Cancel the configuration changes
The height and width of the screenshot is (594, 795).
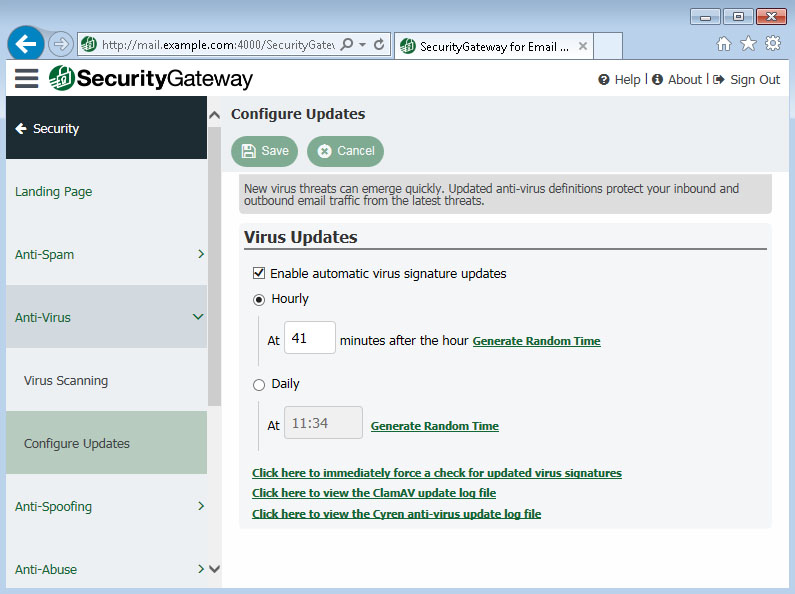tap(345, 151)
